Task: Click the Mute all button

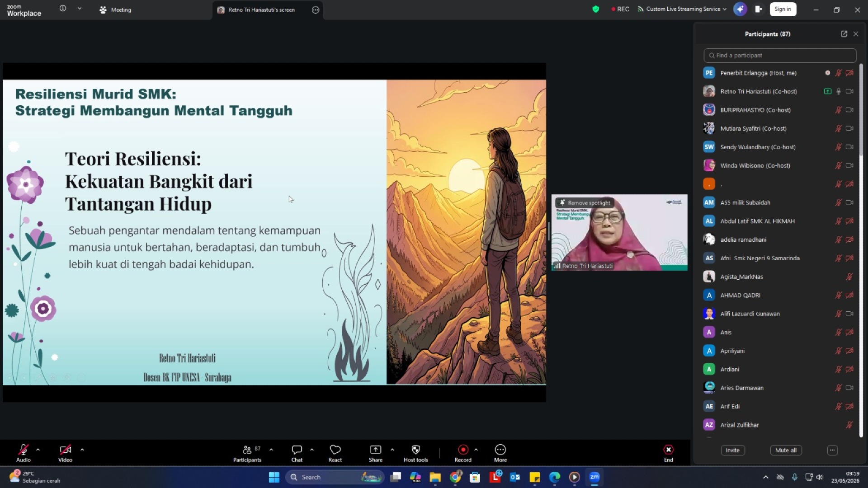Action: coord(786,450)
